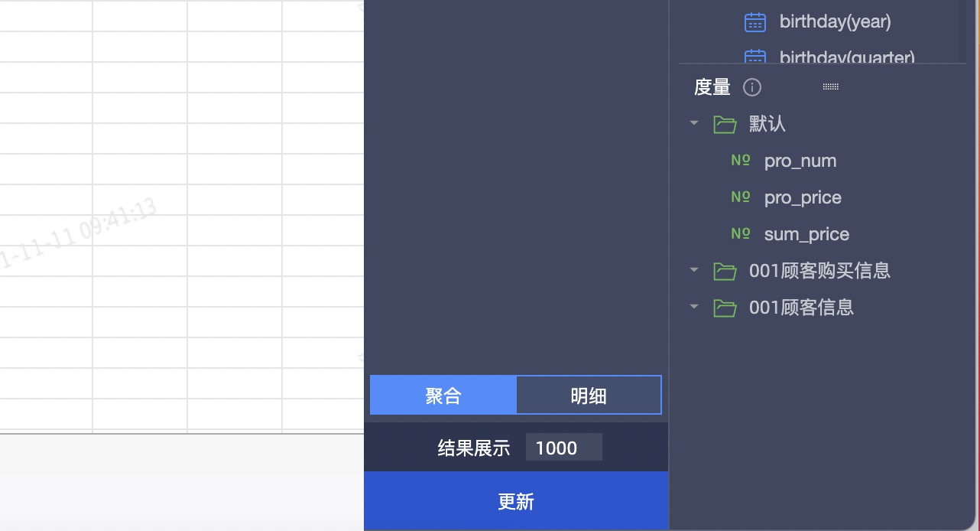
Task: Collapse the 默认 folder arrow
Action: click(694, 123)
